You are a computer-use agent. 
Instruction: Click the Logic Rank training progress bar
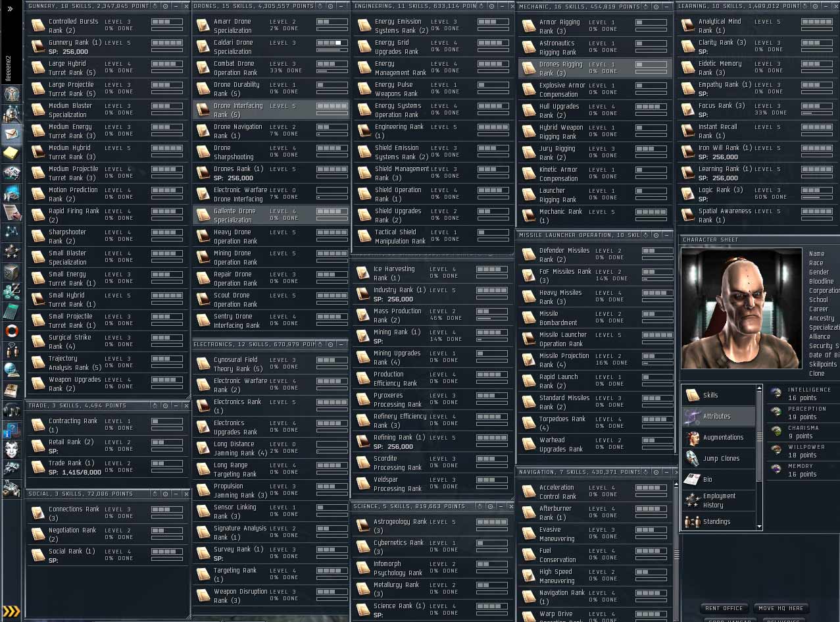816,197
